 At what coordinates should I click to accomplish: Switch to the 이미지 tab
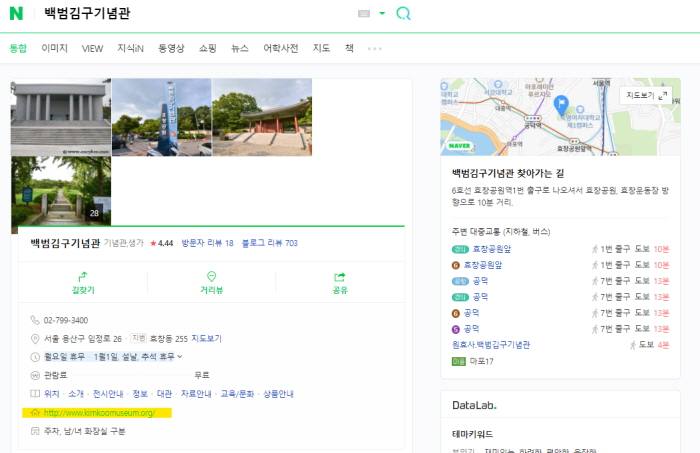coord(54,48)
